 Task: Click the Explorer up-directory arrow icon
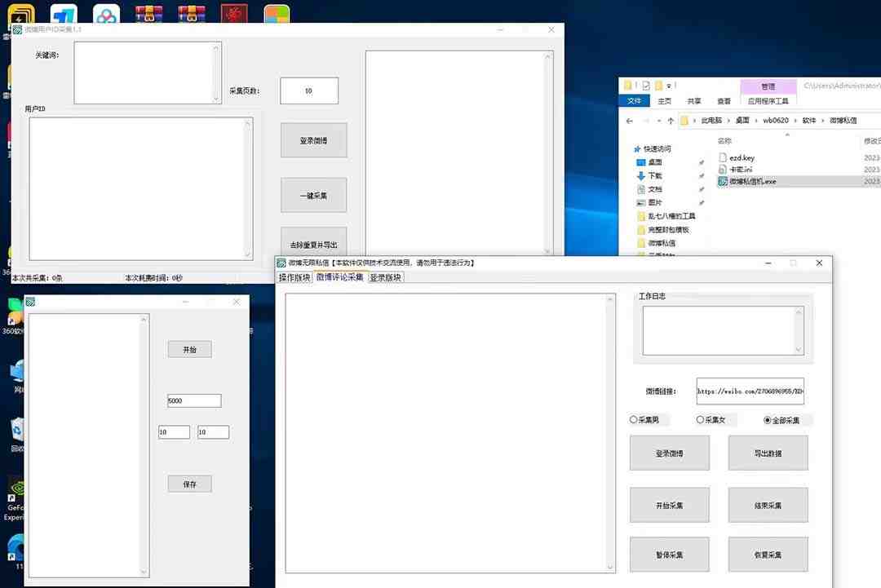point(671,120)
